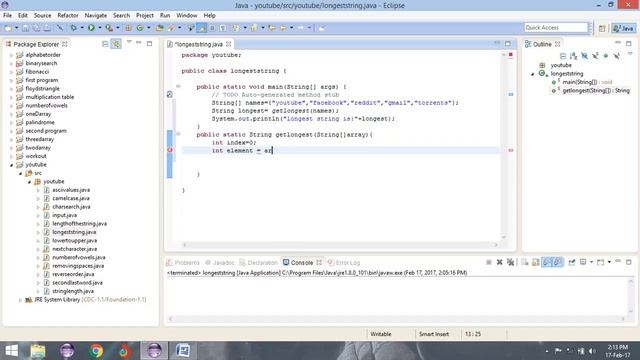Open Outline View Menu triangle
The width and height of the screenshot is (640, 360).
click(x=630, y=54)
